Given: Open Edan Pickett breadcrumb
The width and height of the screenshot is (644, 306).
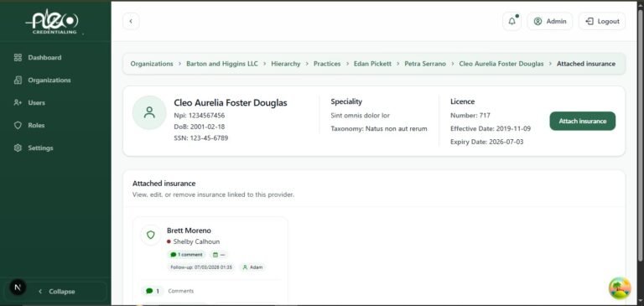Looking at the screenshot, I should click(372, 64).
